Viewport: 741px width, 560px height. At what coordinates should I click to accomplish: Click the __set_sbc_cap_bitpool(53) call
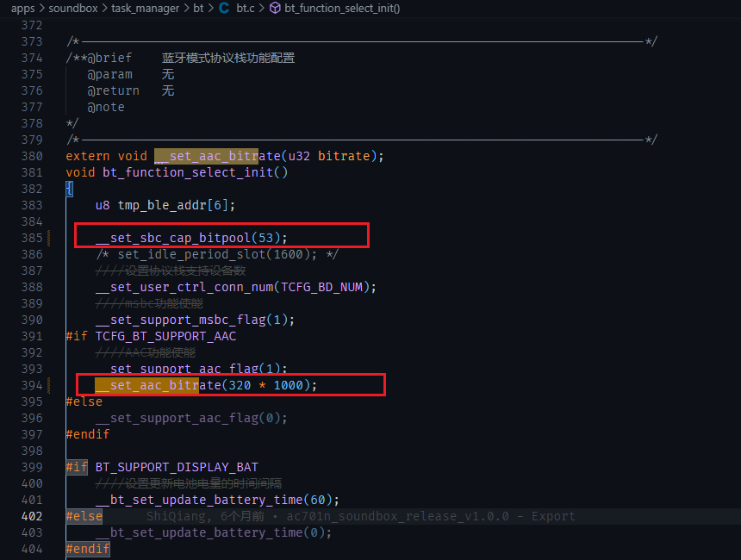tap(191, 238)
